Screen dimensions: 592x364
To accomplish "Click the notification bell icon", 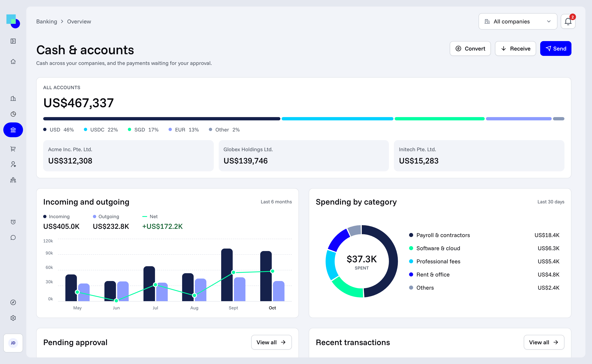I will pos(568,21).
